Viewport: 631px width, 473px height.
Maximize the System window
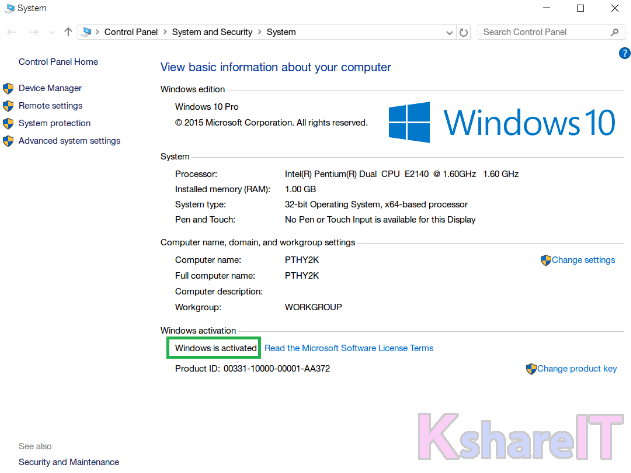(580, 8)
